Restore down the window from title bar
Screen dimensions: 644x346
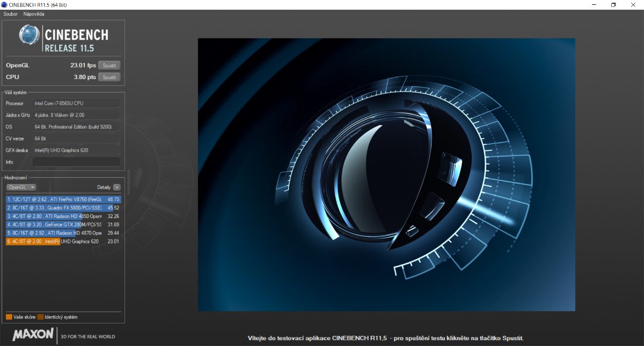tap(613, 4)
